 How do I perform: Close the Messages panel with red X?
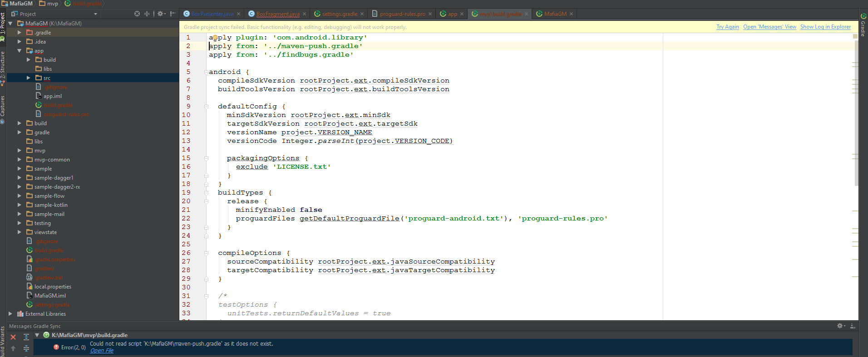[13, 337]
